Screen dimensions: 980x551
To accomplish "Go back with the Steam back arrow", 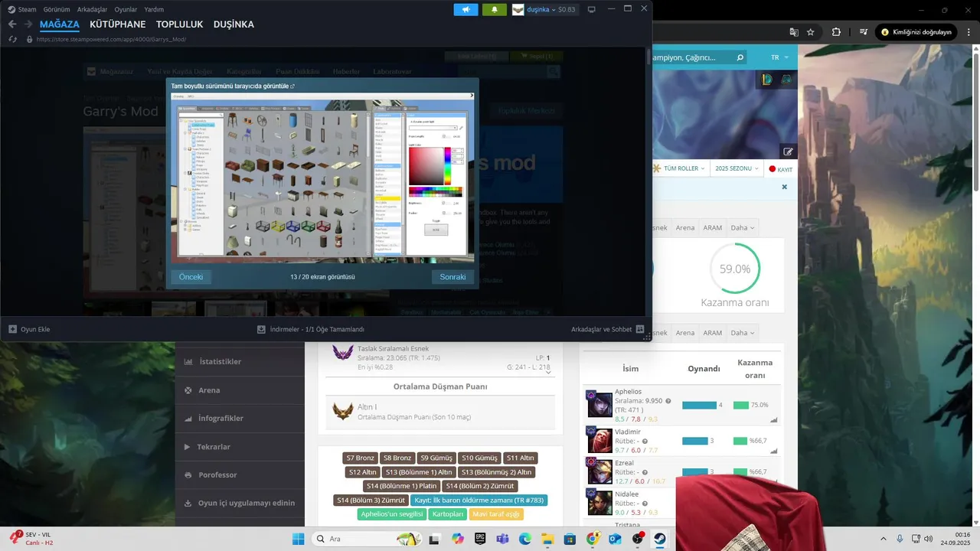I will 12,24.
